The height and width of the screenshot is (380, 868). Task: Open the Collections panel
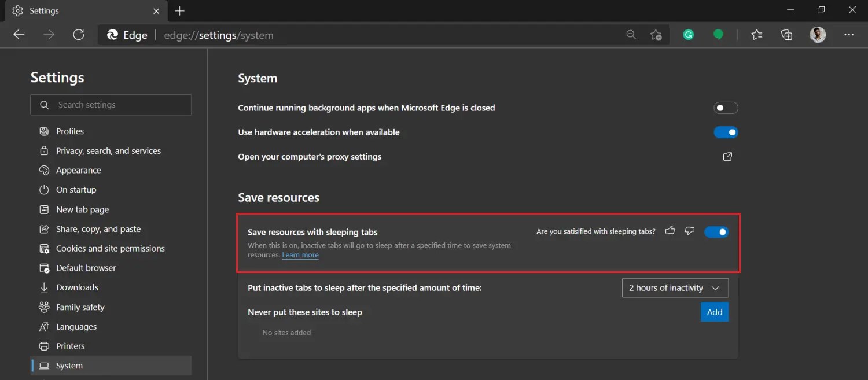point(786,35)
